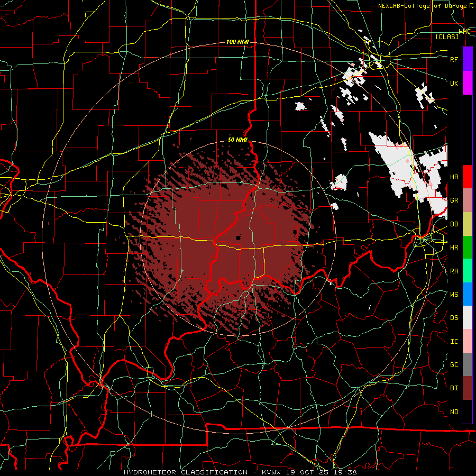Select the dark green HR legend swatch

tap(467, 247)
